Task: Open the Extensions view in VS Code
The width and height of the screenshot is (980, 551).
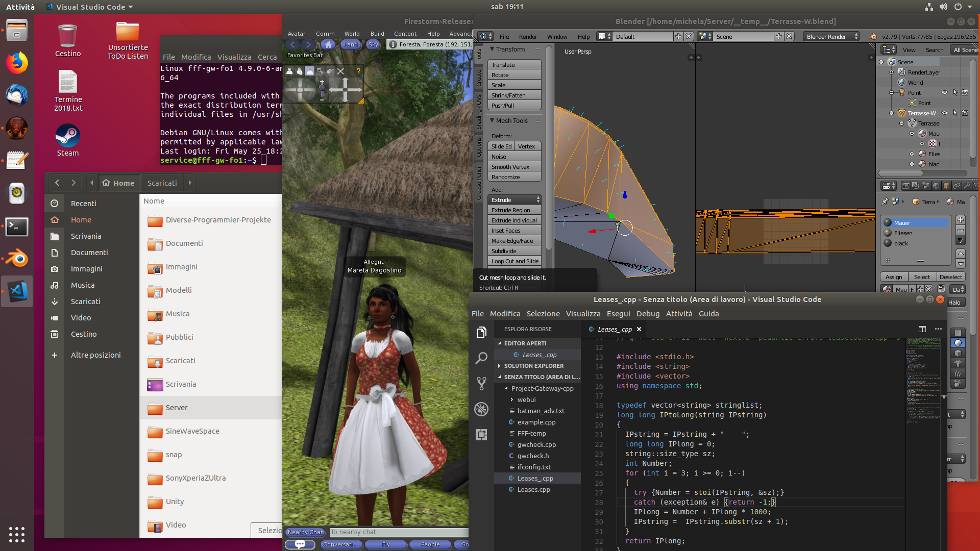Action: [481, 435]
